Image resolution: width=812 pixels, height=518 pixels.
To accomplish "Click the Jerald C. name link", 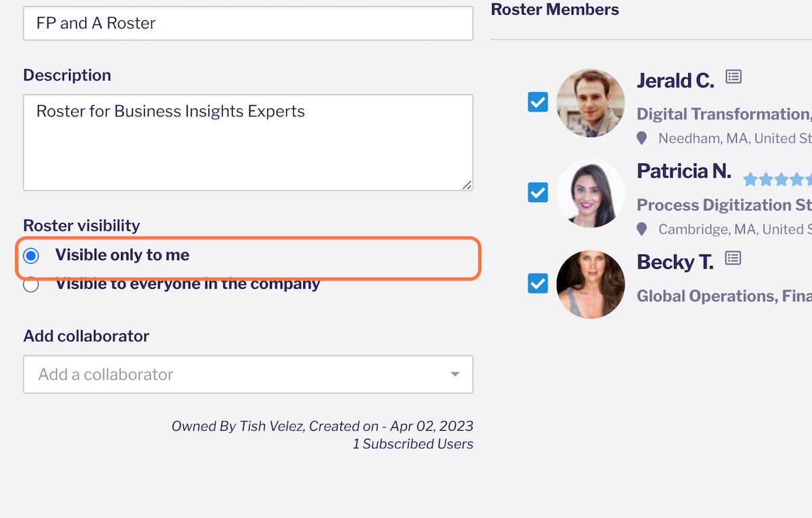I will click(675, 81).
